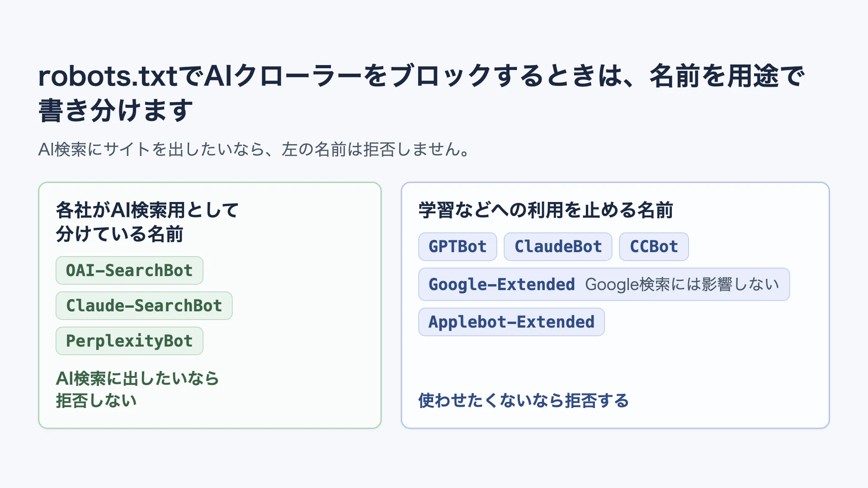Click the subtitle starting with 'AI検索にサイトを出したいなら'
868x488 pixels.
click(255, 150)
